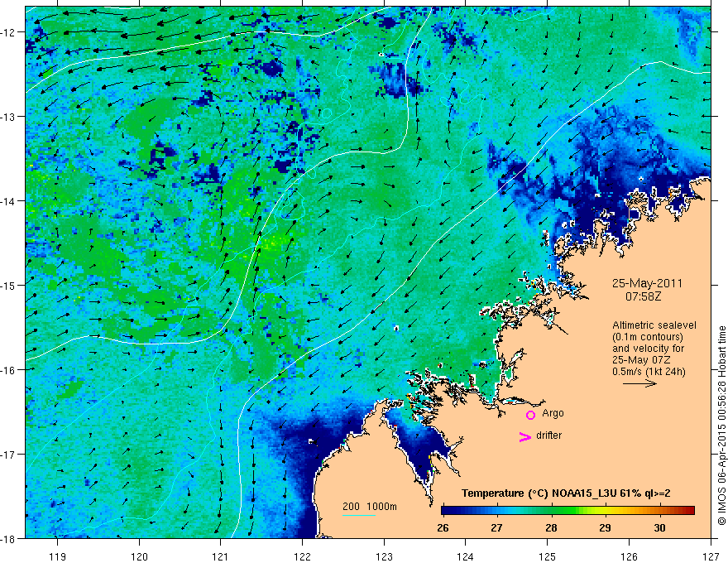728x563 pixels.
Task: Click the latitude axis label '-16'
Action: pyautogui.click(x=8, y=370)
